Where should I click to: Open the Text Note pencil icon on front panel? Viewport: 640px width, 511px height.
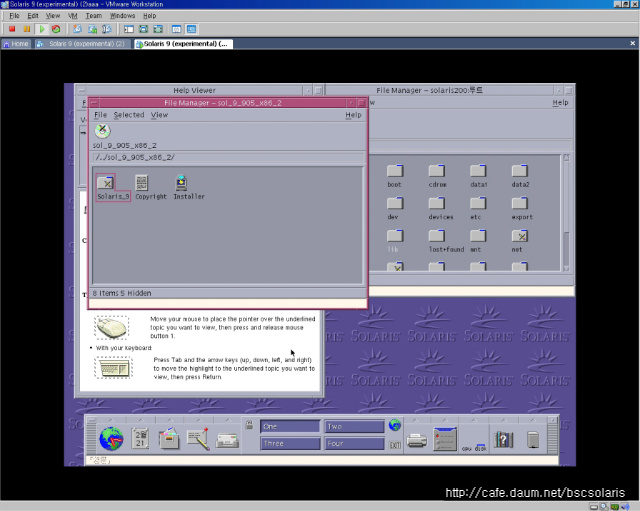tap(198, 439)
